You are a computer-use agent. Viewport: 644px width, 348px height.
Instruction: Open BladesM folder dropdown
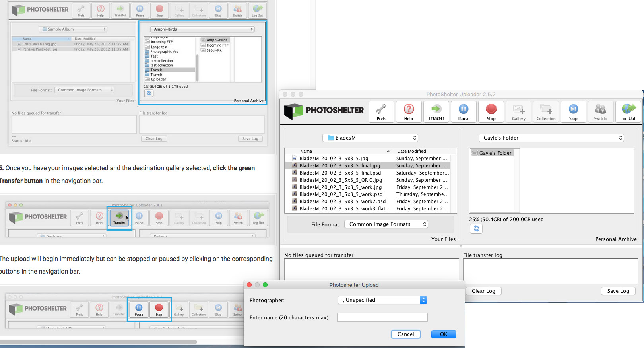pyautogui.click(x=370, y=138)
